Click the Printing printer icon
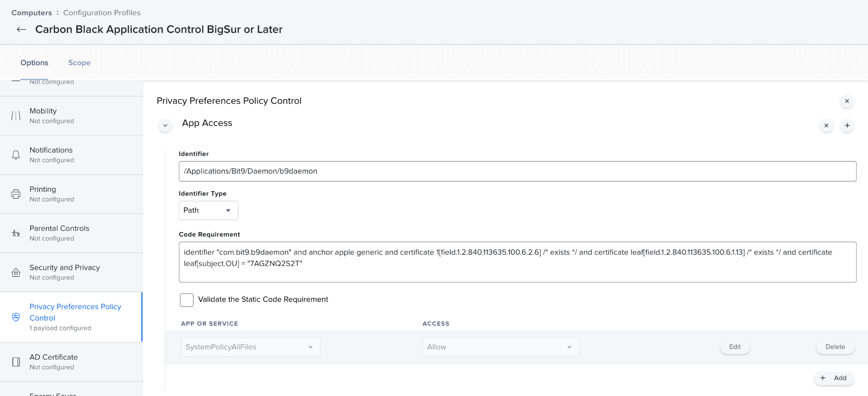This screenshot has width=868, height=396. pyautogui.click(x=16, y=194)
